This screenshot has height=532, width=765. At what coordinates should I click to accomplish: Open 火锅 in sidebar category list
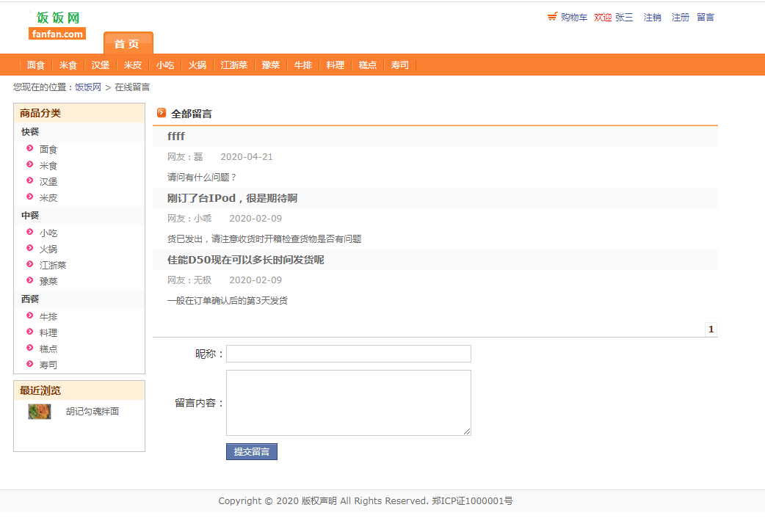48,249
